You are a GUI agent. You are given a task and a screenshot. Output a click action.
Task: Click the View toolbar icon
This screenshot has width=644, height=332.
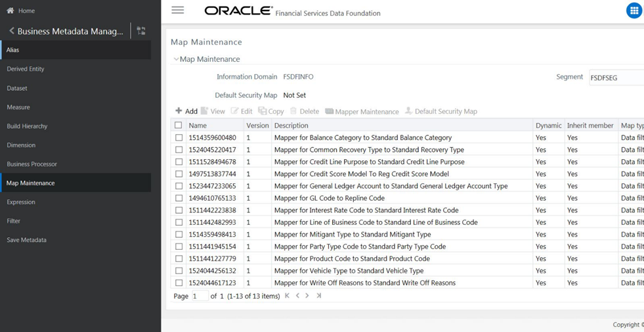pos(205,110)
